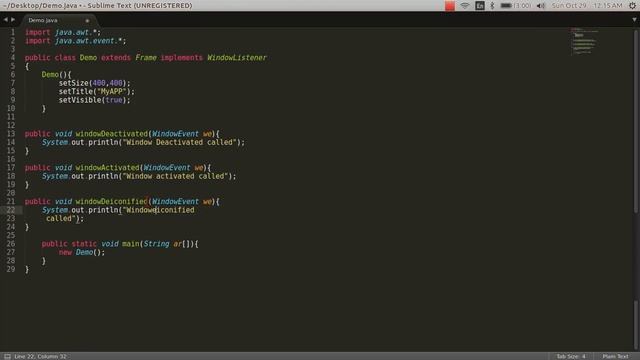Click the Line 22, Column 32 status
The image size is (640, 360).
point(40,356)
